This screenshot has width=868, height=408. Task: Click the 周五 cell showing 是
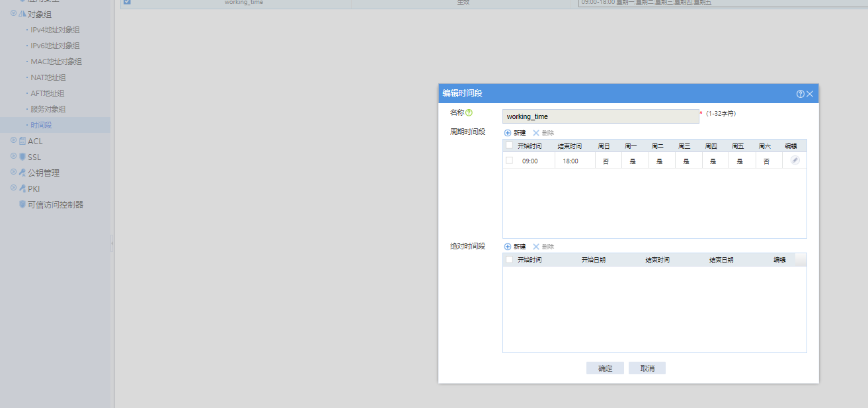[x=740, y=161]
